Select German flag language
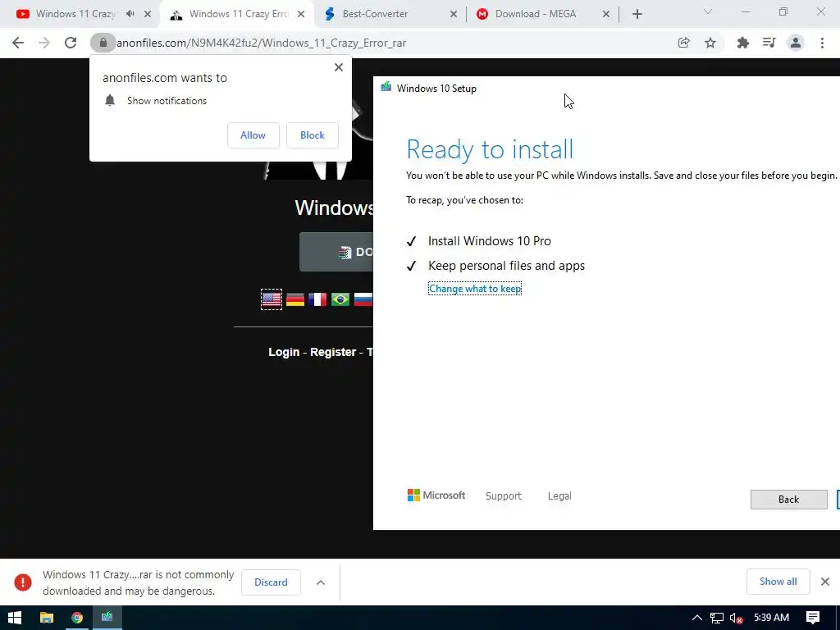This screenshot has width=840, height=630. pos(295,299)
